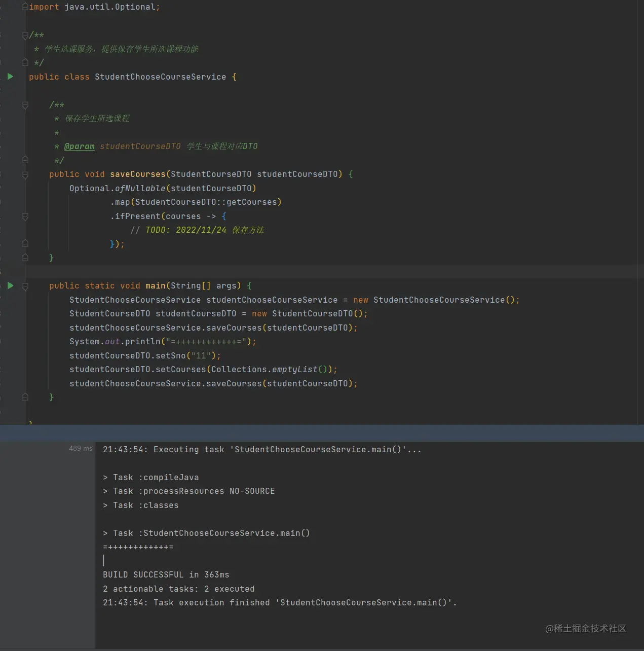644x651 pixels.
Task: Collapse the class Javadoc comment at its opening marker
Action: pos(25,35)
